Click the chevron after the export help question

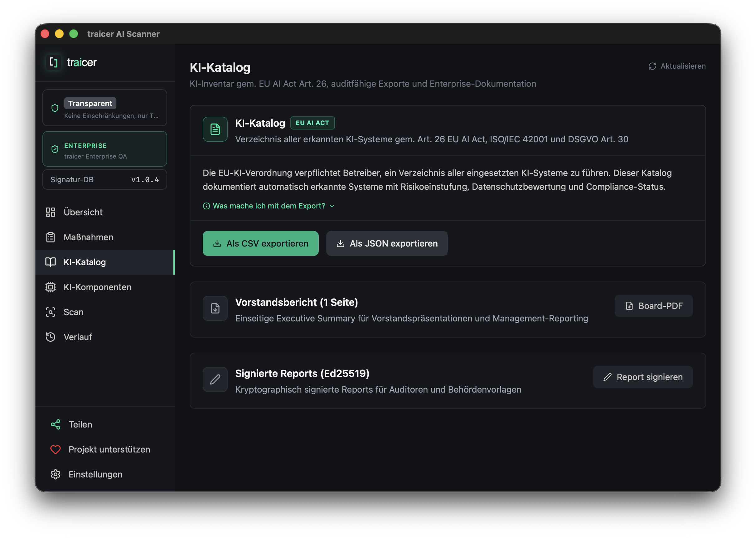coord(332,206)
